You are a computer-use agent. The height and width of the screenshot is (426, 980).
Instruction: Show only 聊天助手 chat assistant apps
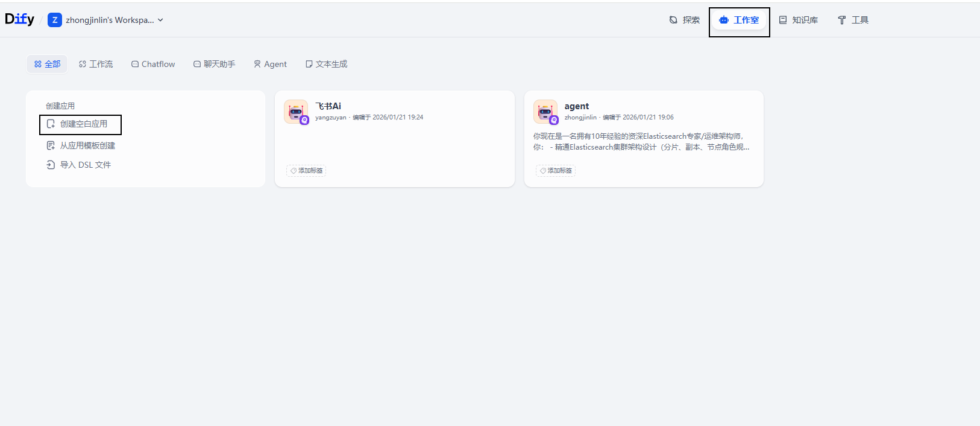[214, 64]
